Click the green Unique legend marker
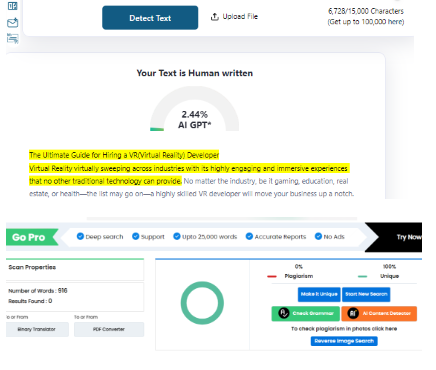The image size is (436, 370). [x=362, y=276]
